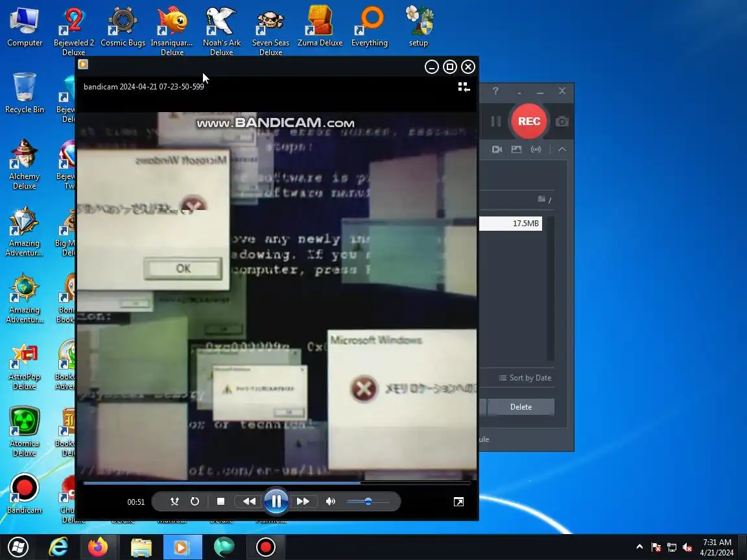Launch Alchemy Deluxe shortcut

pyautogui.click(x=24, y=165)
